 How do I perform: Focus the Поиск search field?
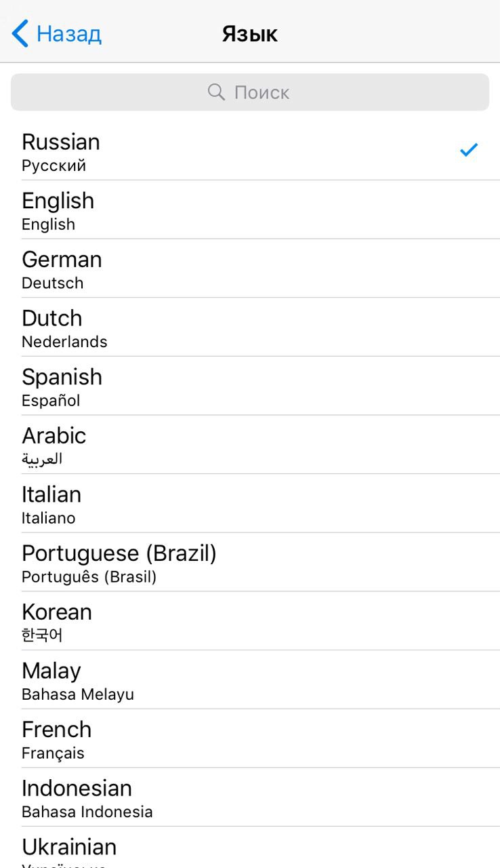point(250,92)
